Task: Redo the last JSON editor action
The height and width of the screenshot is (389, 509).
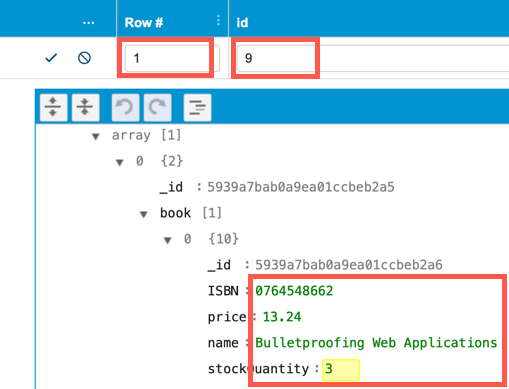Action: coord(157,107)
